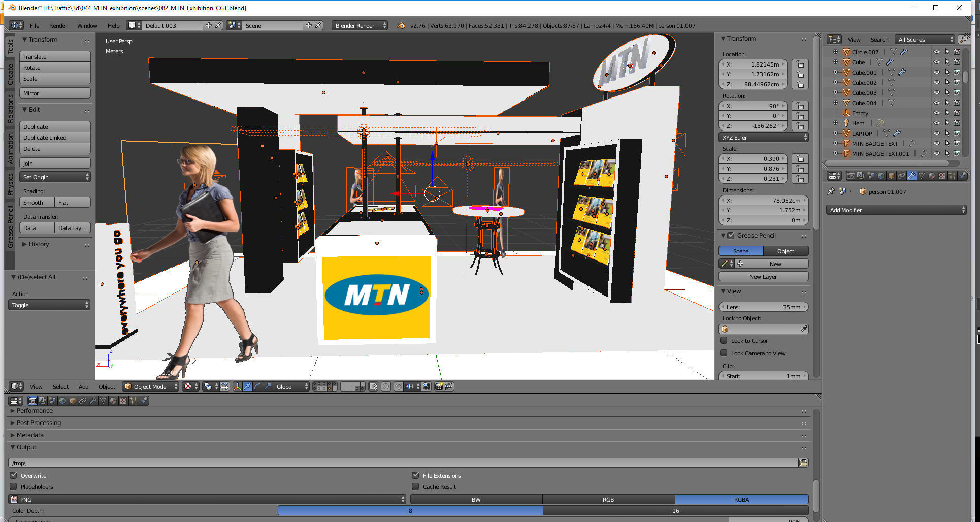The image size is (980, 522).
Task: Open the Object Mode dropdown
Action: (151, 386)
